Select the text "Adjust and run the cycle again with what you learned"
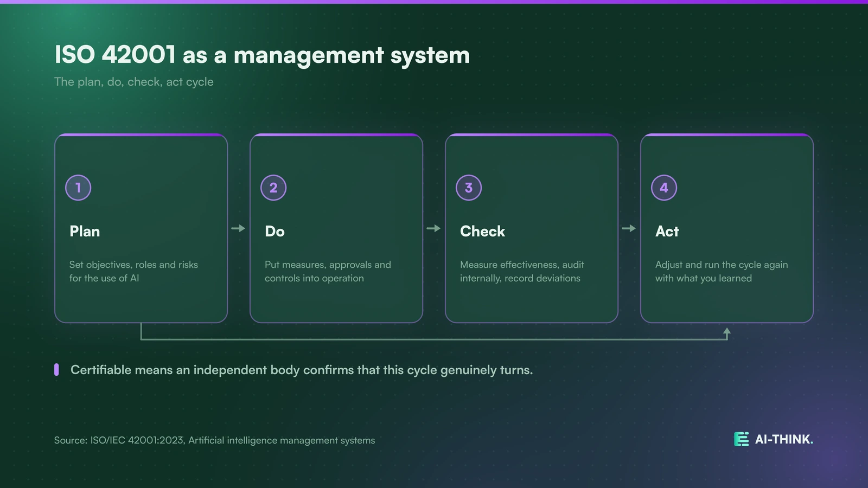 (x=722, y=271)
